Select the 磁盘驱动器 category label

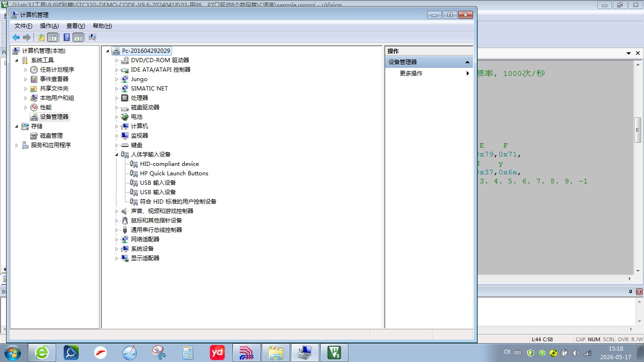point(145,107)
